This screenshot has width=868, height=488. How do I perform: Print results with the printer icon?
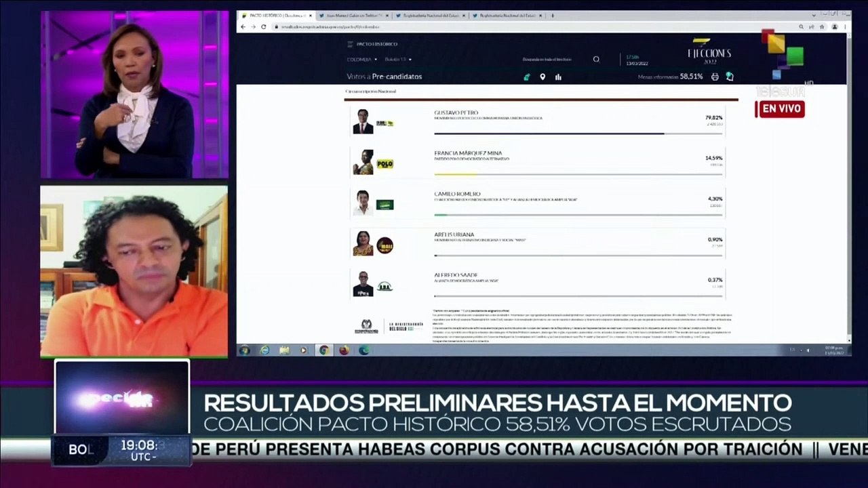point(715,77)
